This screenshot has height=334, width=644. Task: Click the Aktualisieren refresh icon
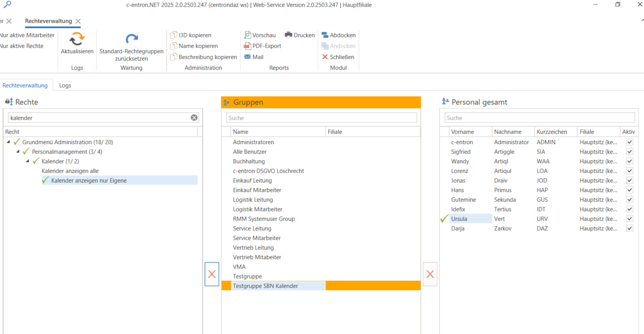point(77,39)
